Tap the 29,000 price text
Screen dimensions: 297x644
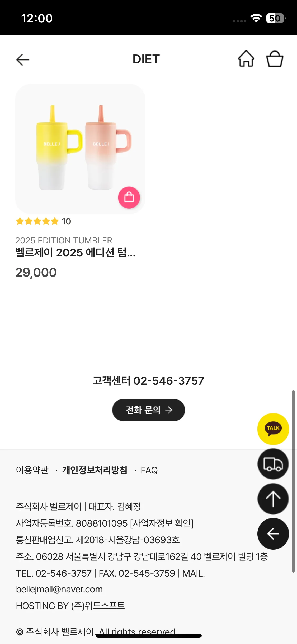pyautogui.click(x=36, y=273)
